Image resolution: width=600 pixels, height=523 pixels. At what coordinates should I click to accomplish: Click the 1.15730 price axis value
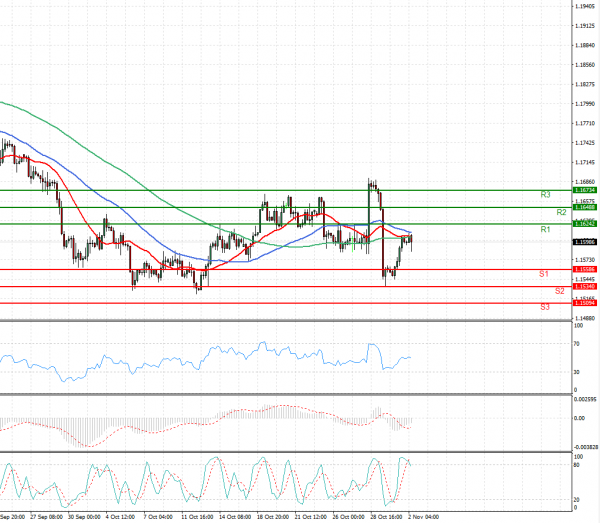(585, 260)
